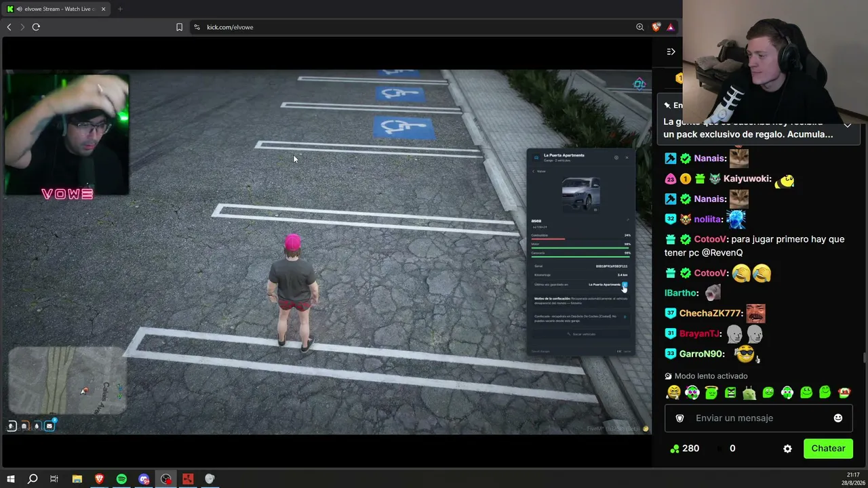The image size is (868, 488).
Task: Switch to OBS Studio on the taskbar
Action: (166, 479)
